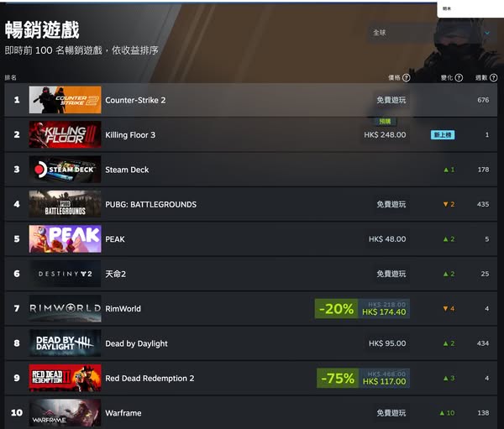Select the Red Dead Redemption 2 title text

[x=150, y=379]
